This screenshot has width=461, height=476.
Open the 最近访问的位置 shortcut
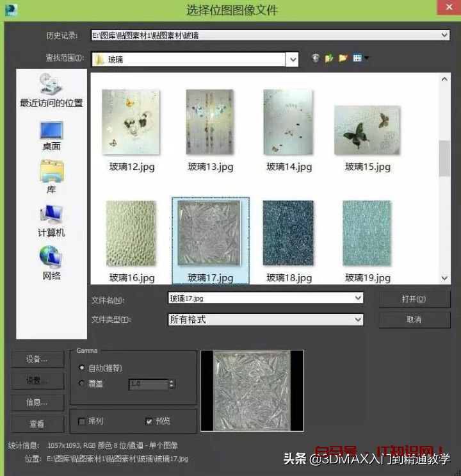(x=51, y=90)
